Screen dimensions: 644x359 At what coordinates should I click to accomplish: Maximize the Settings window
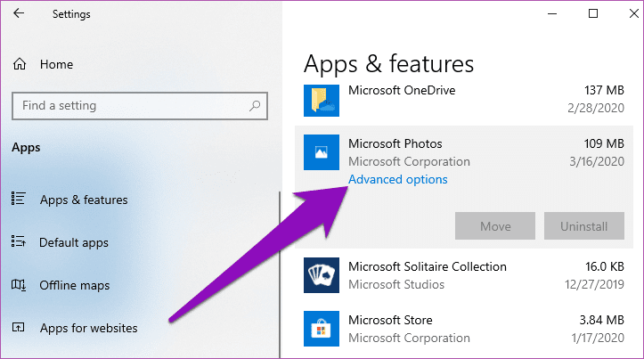click(593, 13)
